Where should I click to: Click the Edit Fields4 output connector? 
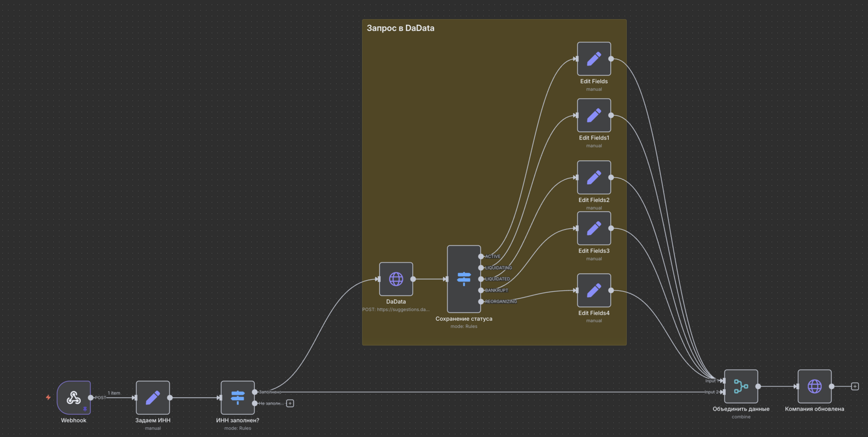(611, 290)
